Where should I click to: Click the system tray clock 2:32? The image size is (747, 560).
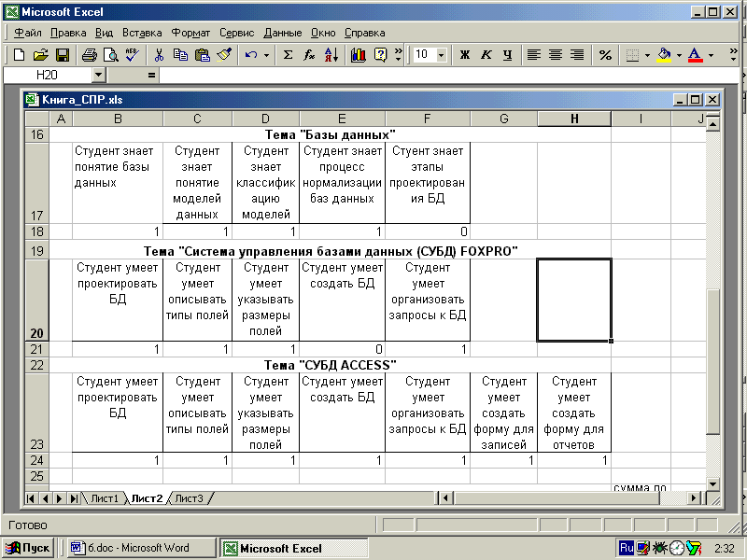point(725,548)
